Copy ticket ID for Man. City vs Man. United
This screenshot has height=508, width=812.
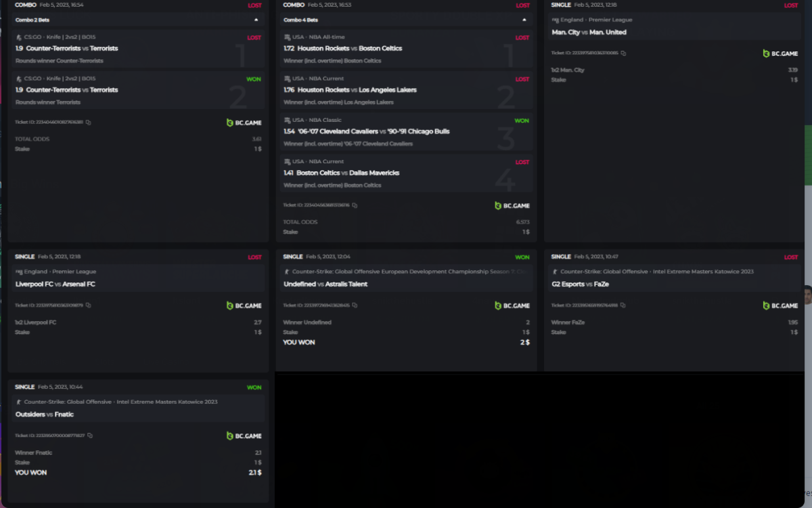pos(623,53)
